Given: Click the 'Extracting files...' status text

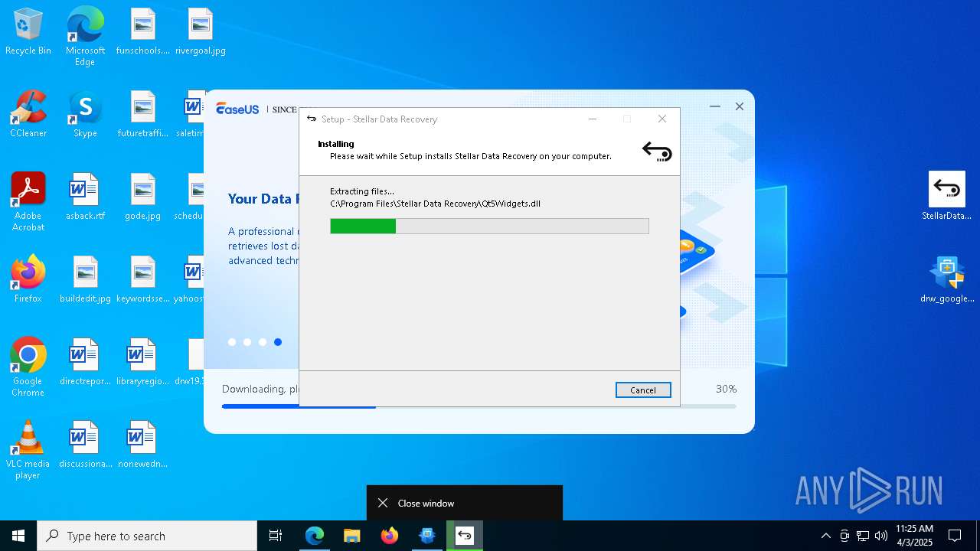Looking at the screenshot, I should point(362,191).
